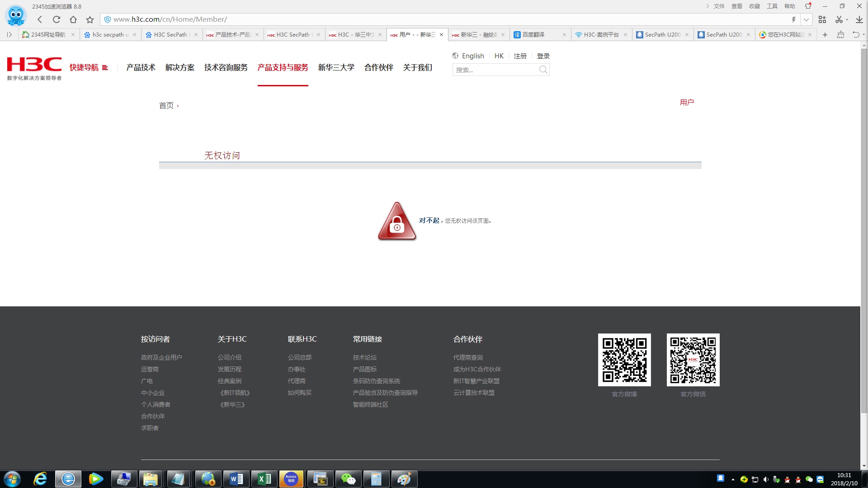This screenshot has width=868, height=488.
Task: Switch site language to English
Action: coord(472,56)
